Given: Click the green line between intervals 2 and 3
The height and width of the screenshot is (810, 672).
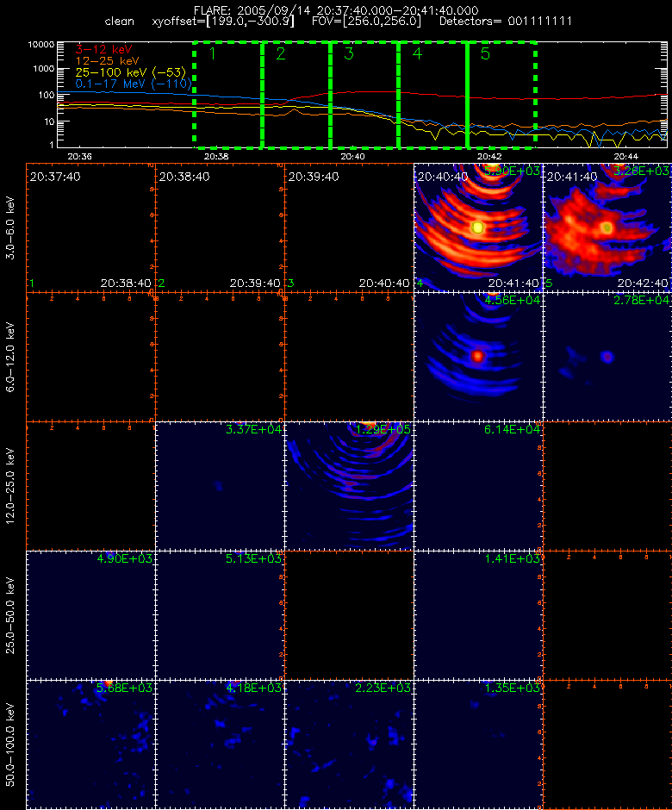Looking at the screenshot, I should click(x=331, y=95).
